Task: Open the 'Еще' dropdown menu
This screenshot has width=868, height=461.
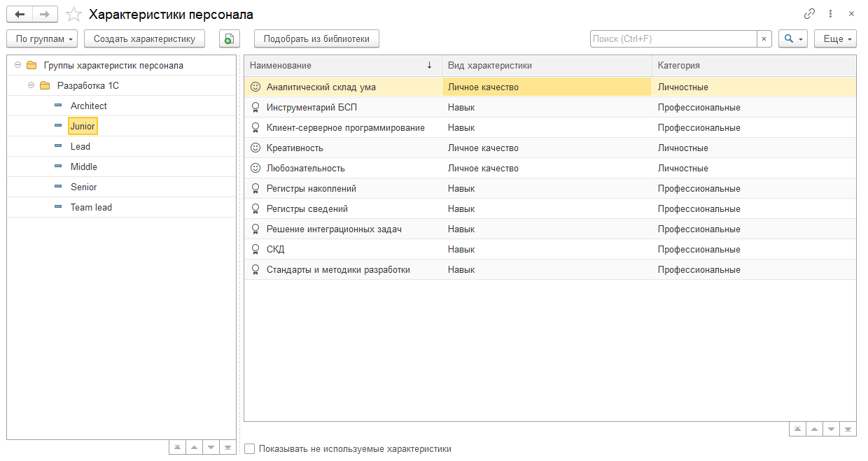Action: coord(835,39)
